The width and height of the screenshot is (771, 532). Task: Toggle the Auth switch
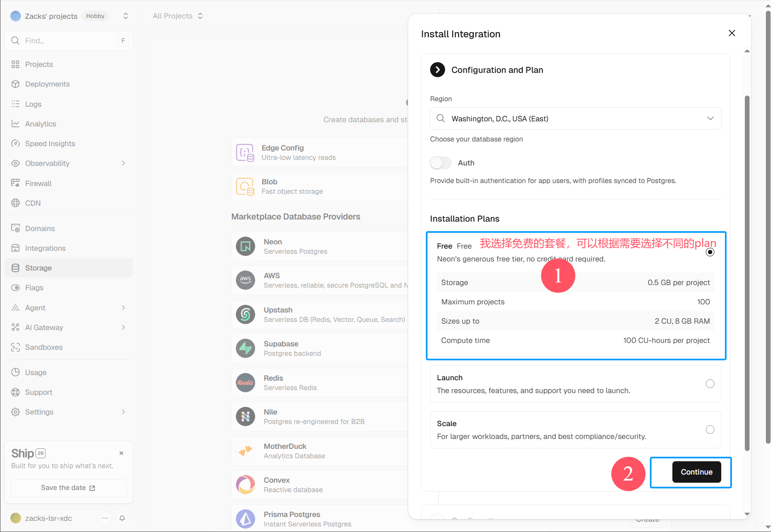click(x=440, y=163)
